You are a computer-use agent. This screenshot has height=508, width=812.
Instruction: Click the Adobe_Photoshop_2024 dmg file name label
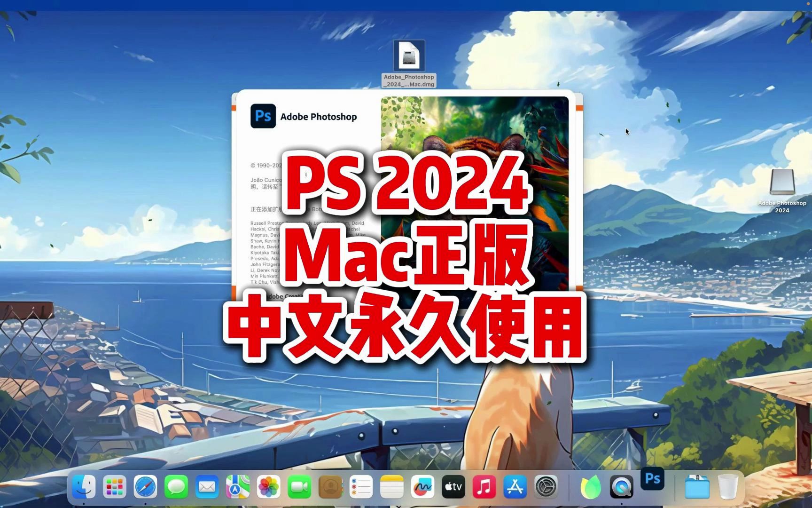point(409,80)
